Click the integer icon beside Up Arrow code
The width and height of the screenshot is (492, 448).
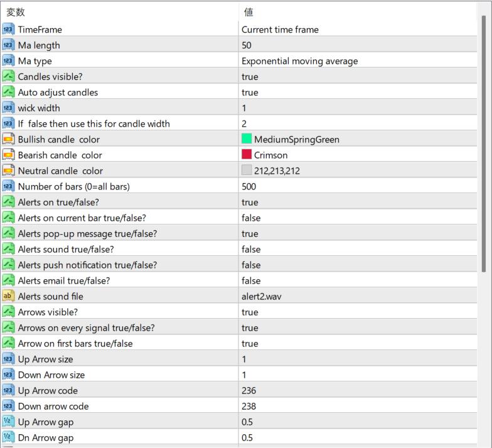coord(8,390)
